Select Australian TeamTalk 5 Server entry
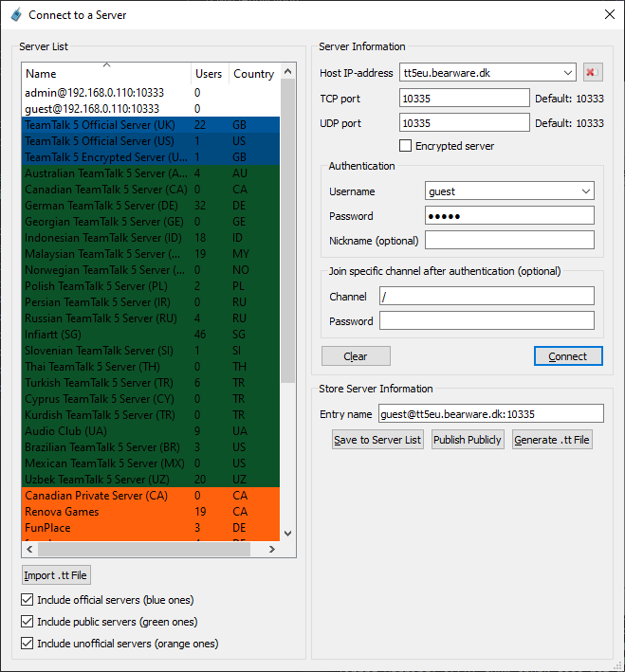This screenshot has height=672, width=625. pyautogui.click(x=151, y=173)
